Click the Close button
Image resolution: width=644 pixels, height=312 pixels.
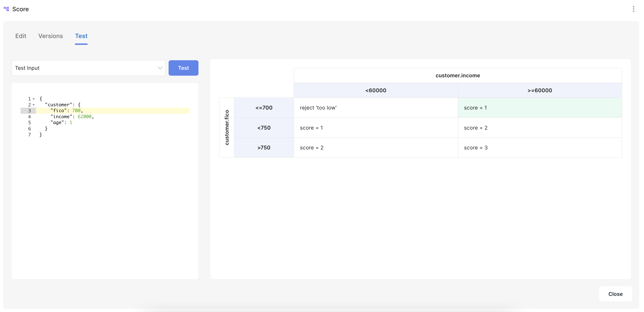(615, 294)
